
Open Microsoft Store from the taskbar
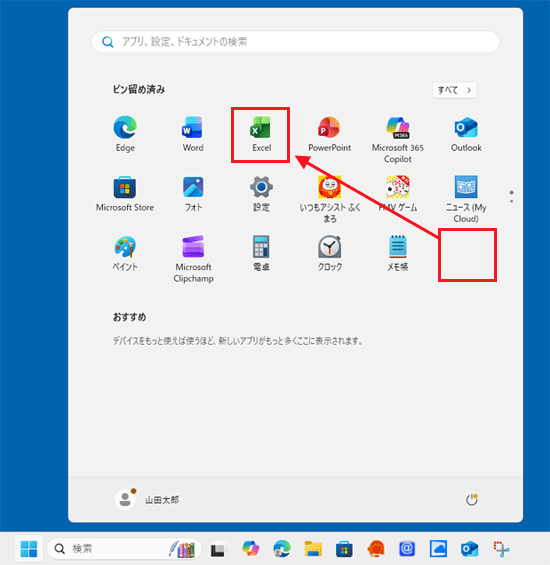[344, 549]
